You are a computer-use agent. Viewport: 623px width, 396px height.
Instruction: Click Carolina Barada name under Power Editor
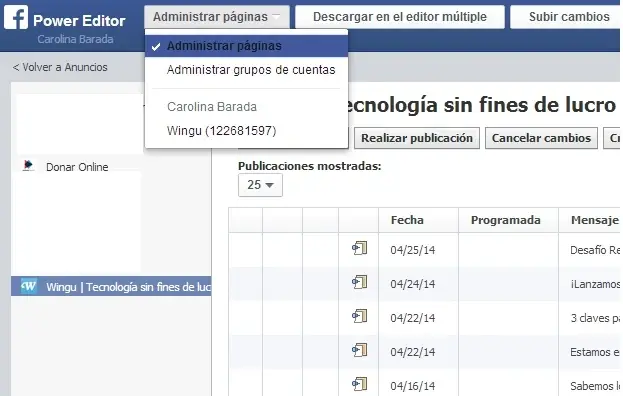pyautogui.click(x=75, y=39)
